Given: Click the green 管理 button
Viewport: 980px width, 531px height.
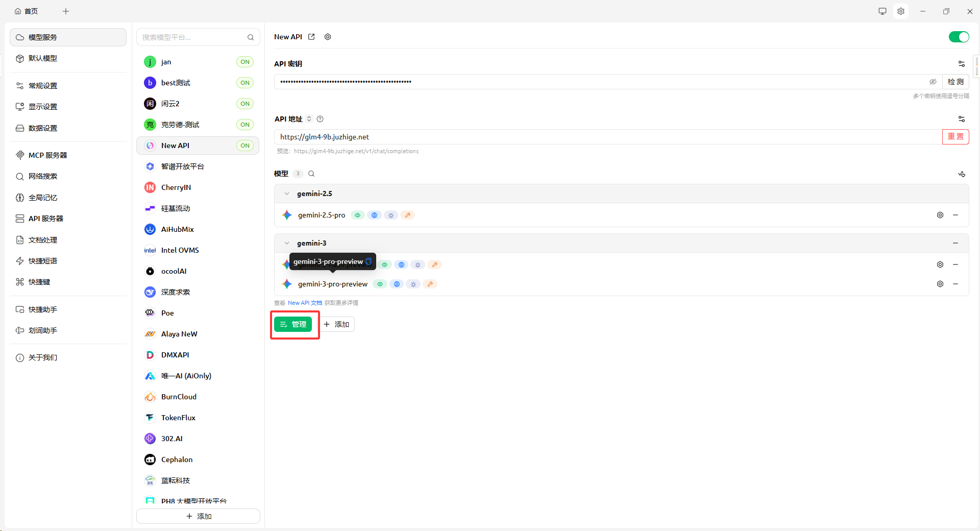Looking at the screenshot, I should (x=293, y=324).
